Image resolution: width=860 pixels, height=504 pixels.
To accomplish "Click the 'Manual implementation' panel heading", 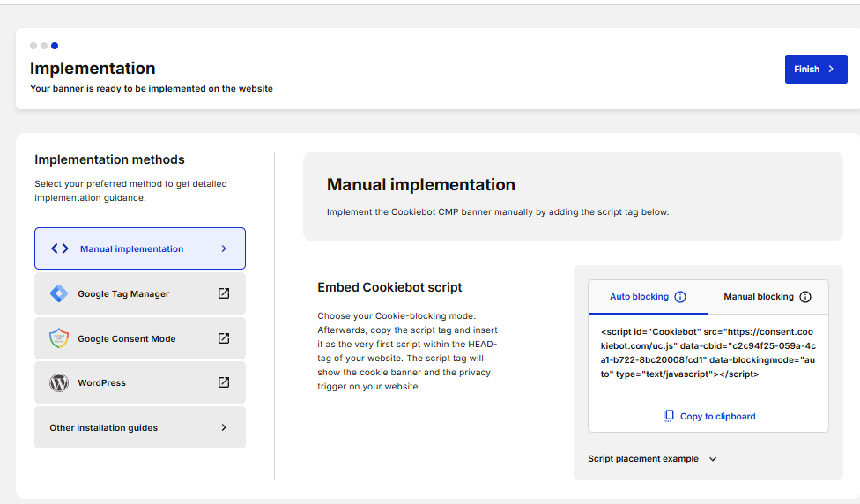I will [x=421, y=184].
